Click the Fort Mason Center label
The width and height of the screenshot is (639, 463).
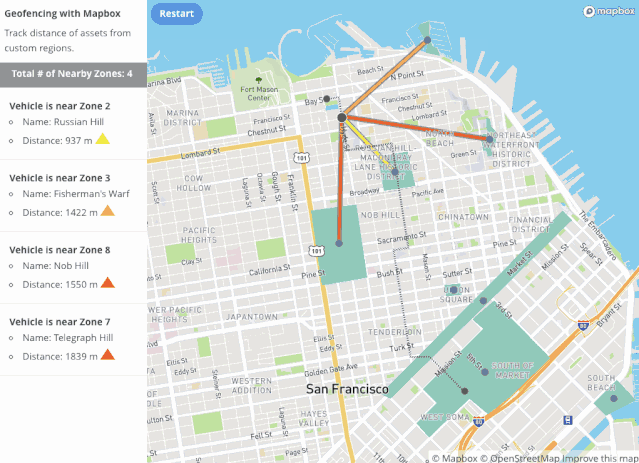pyautogui.click(x=259, y=93)
